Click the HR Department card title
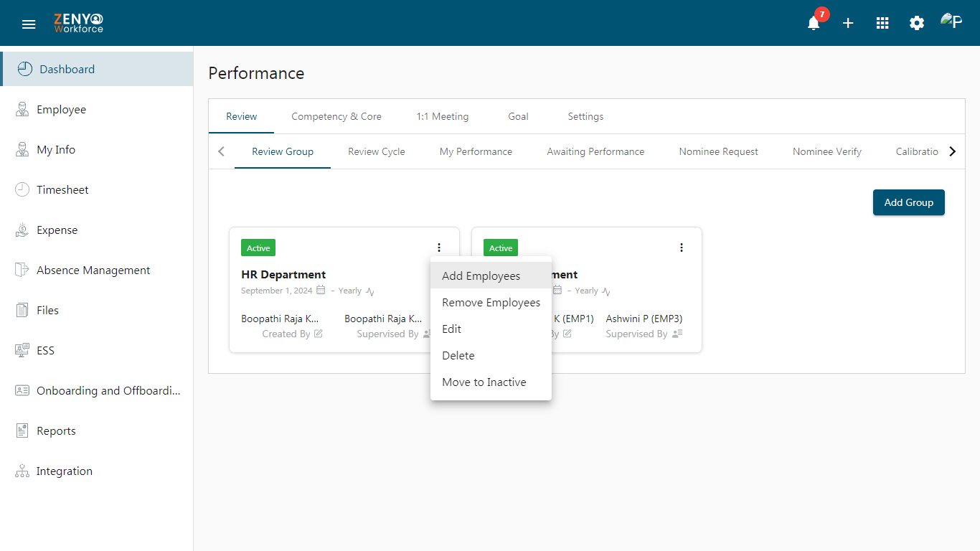 tap(283, 274)
